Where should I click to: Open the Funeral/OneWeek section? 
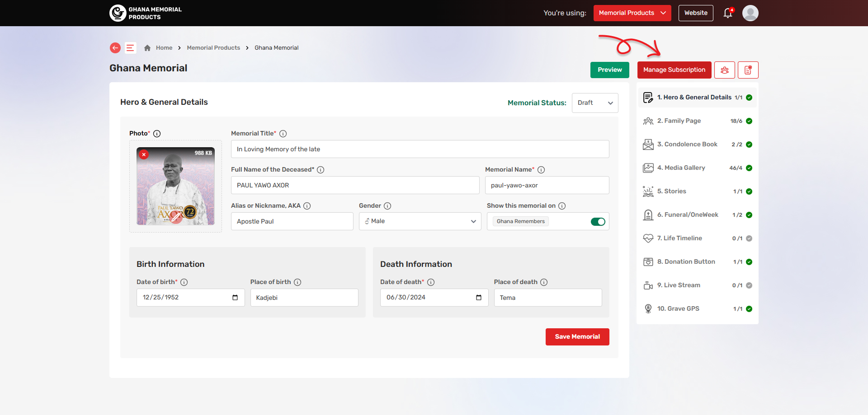click(689, 215)
